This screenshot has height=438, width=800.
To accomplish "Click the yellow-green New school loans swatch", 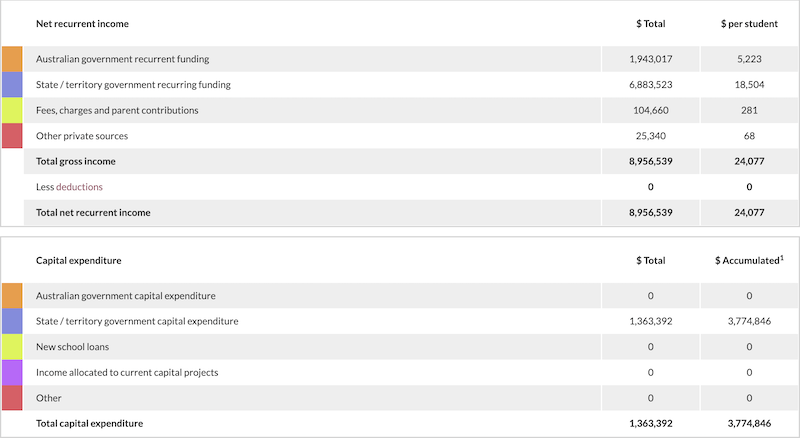I will [x=12, y=347].
